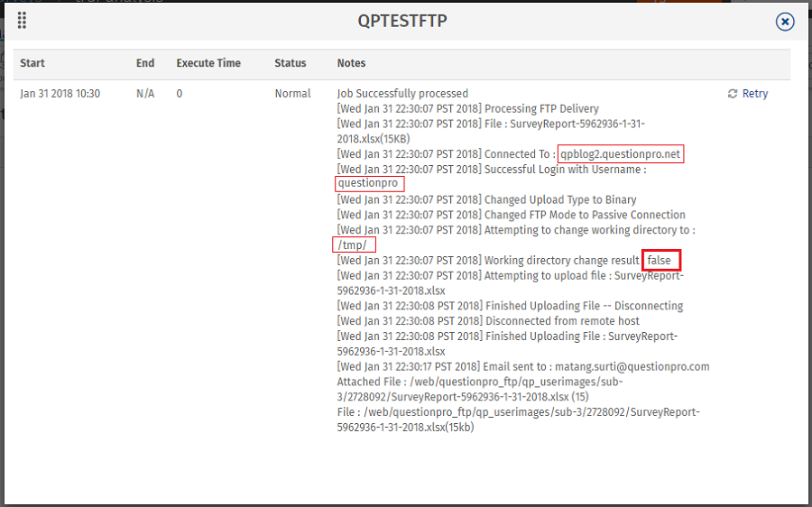This screenshot has height=507, width=812.
Task: Click the grip handle icon beside the title
Action: click(23, 21)
